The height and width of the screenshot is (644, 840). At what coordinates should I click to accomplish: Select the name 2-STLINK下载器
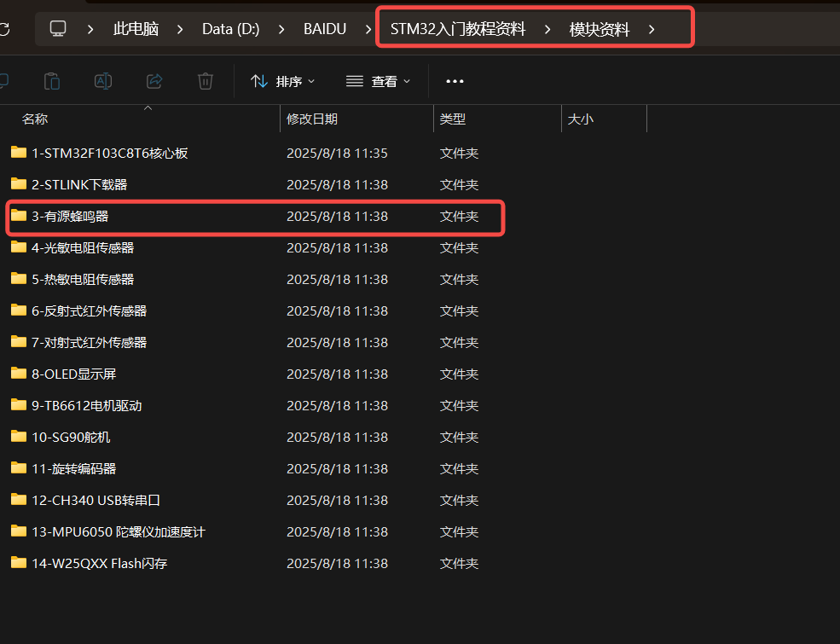[x=79, y=185]
